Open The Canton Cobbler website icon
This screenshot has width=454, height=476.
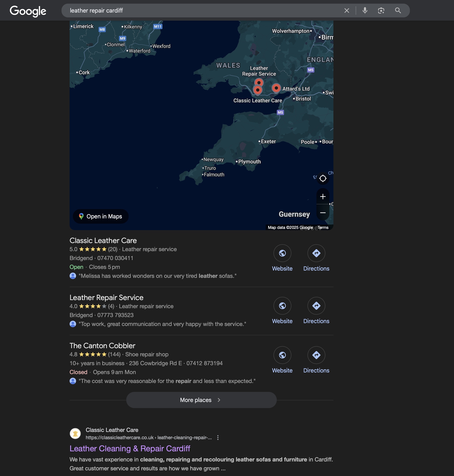tap(282, 355)
